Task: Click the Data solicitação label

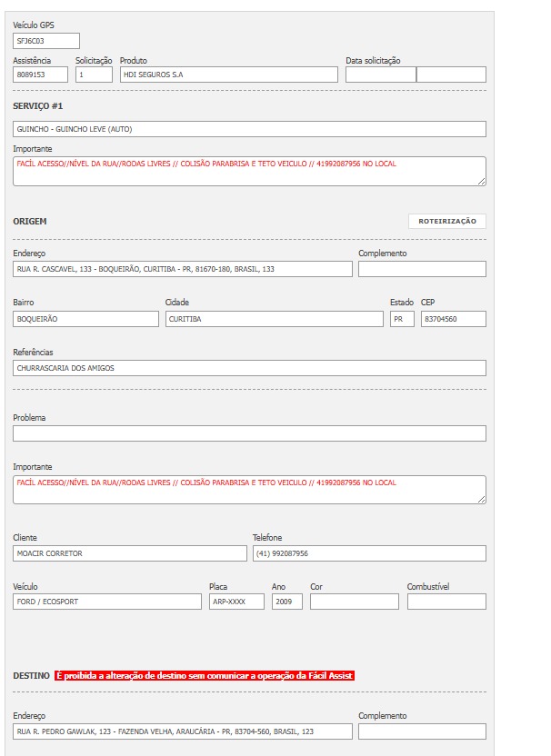Action: [373, 61]
